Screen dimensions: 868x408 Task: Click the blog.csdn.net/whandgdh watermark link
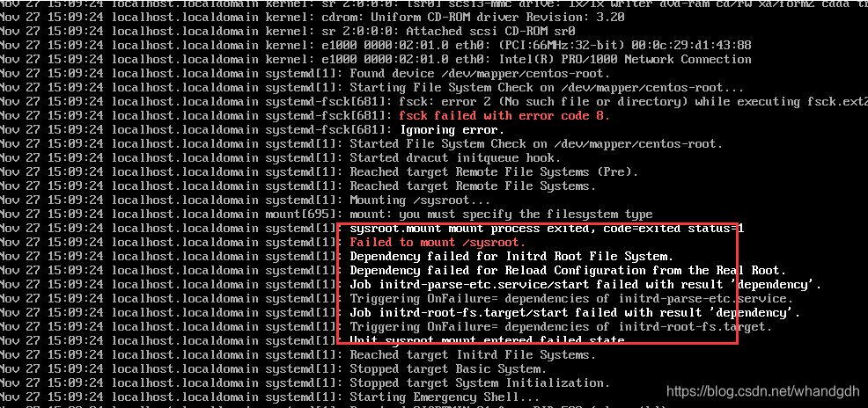pyautogui.click(x=765, y=392)
